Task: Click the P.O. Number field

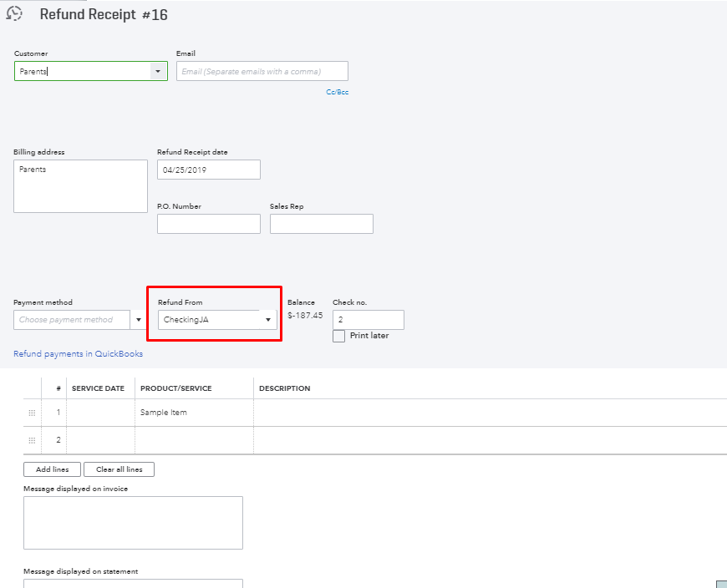Action: (x=209, y=224)
